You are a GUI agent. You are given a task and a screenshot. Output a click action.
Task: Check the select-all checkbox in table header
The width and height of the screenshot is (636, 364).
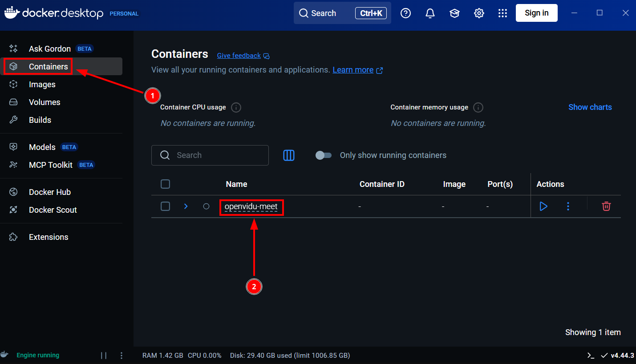coord(165,184)
